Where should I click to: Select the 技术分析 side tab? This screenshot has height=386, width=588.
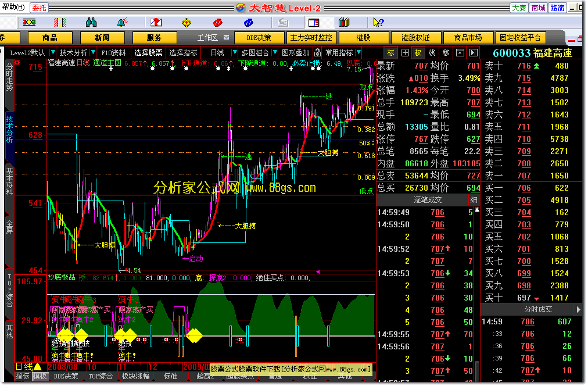(x=9, y=130)
